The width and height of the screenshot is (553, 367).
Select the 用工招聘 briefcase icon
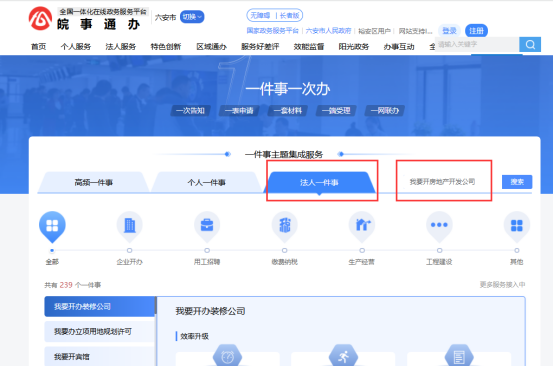point(207,226)
